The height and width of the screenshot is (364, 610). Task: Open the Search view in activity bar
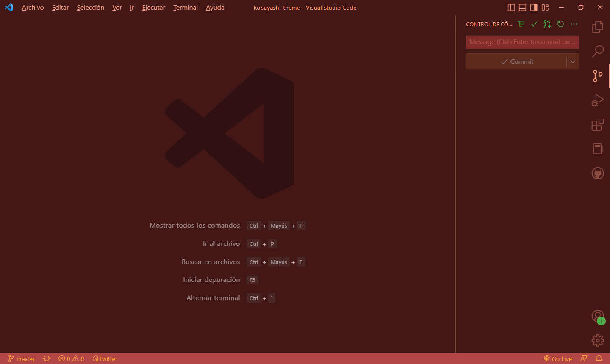click(x=597, y=51)
